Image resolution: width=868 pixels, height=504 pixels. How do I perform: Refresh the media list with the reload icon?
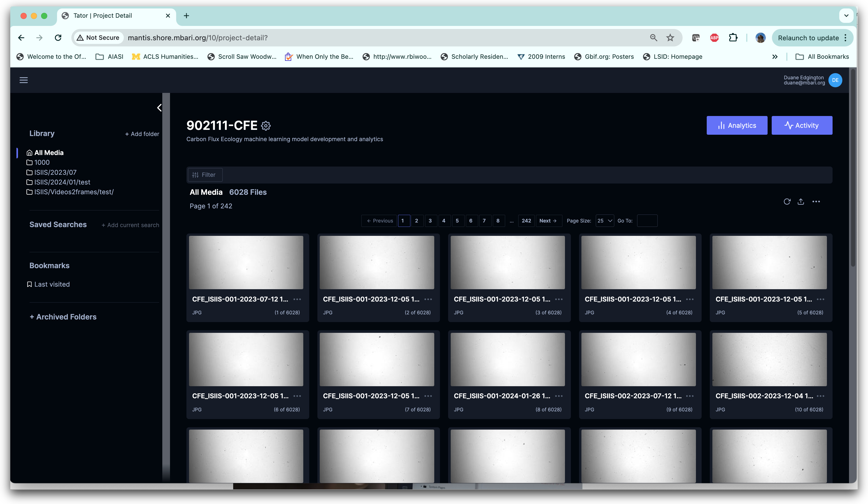point(787,202)
